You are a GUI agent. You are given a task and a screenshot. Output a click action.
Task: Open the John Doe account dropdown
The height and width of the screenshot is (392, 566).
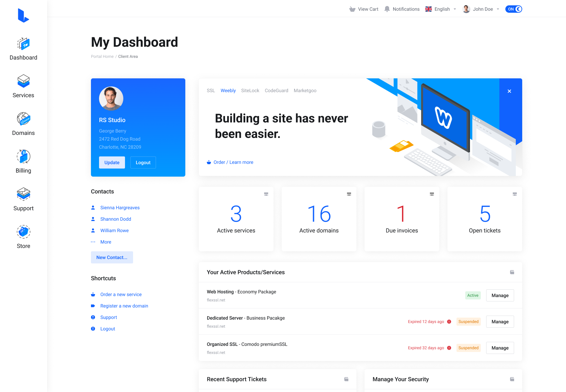(x=482, y=9)
